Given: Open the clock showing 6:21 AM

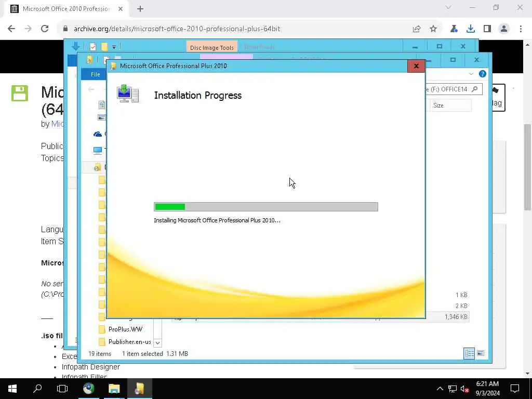Looking at the screenshot, I should pyautogui.click(x=487, y=389).
